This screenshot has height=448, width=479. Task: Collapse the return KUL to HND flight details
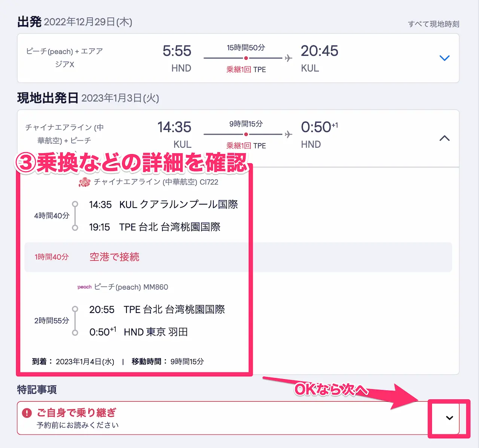(444, 138)
